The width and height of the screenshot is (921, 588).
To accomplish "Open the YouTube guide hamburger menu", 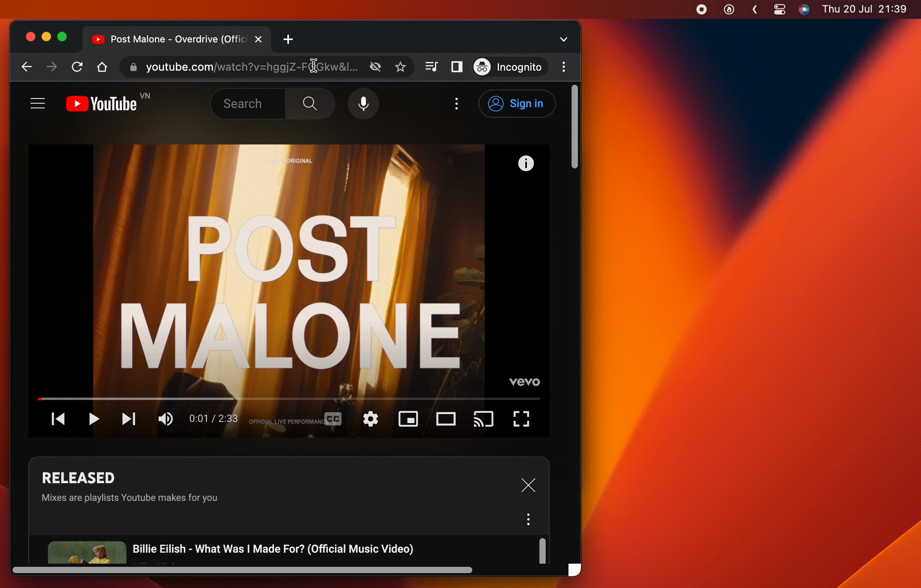I will point(38,104).
